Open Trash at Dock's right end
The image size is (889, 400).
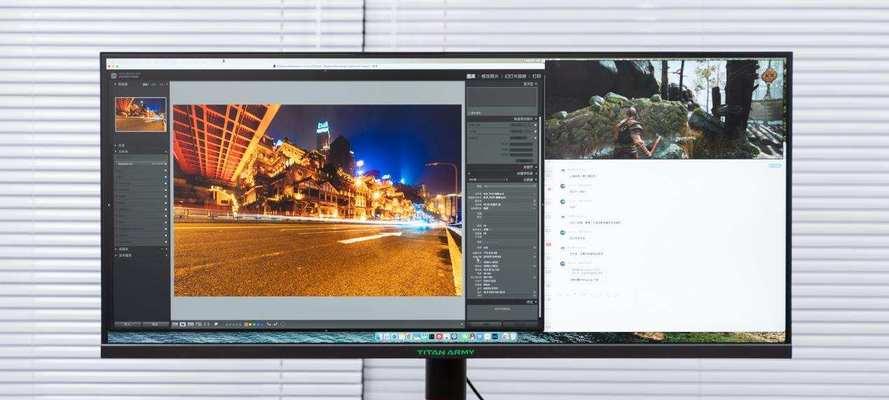coord(513,337)
